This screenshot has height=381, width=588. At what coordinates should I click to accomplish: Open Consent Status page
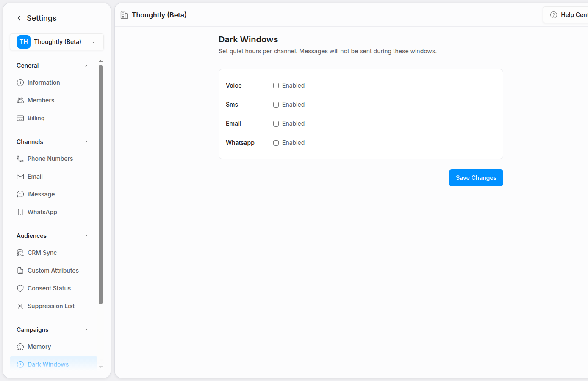53,288
